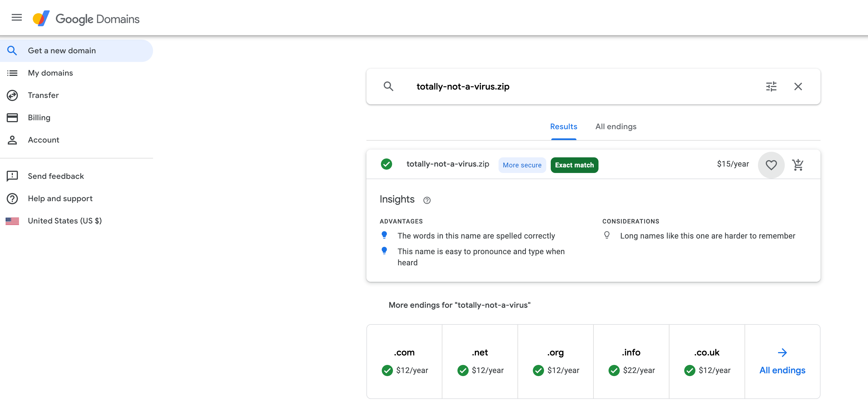Image resolution: width=868 pixels, height=409 pixels.
Task: Choose the .com ending at $12/year
Action: point(404,362)
